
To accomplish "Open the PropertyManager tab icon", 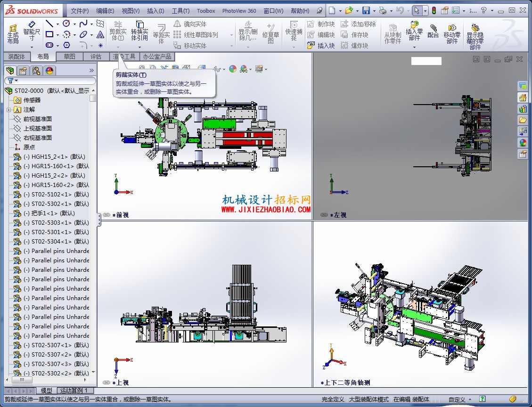I will coord(23,71).
